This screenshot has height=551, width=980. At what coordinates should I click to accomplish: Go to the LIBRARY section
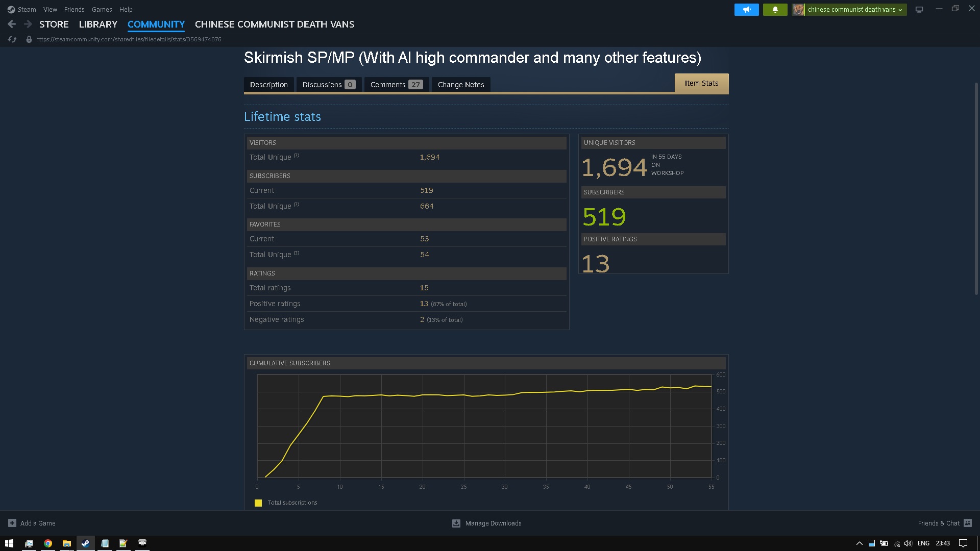[x=98, y=24]
